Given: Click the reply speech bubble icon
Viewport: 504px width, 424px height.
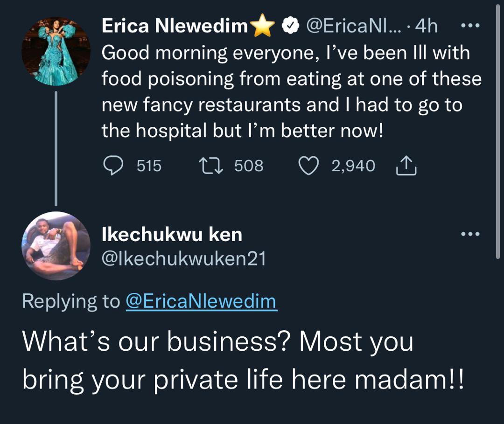Looking at the screenshot, I should pyautogui.click(x=113, y=166).
